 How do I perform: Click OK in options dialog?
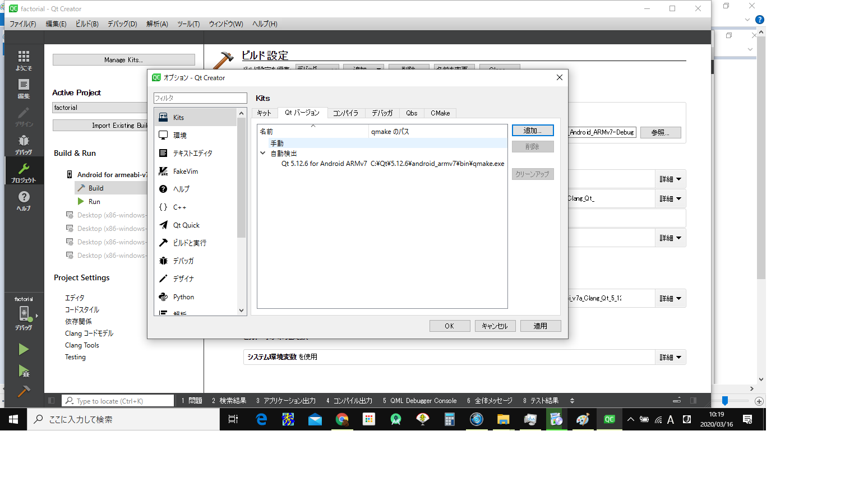pyautogui.click(x=450, y=326)
